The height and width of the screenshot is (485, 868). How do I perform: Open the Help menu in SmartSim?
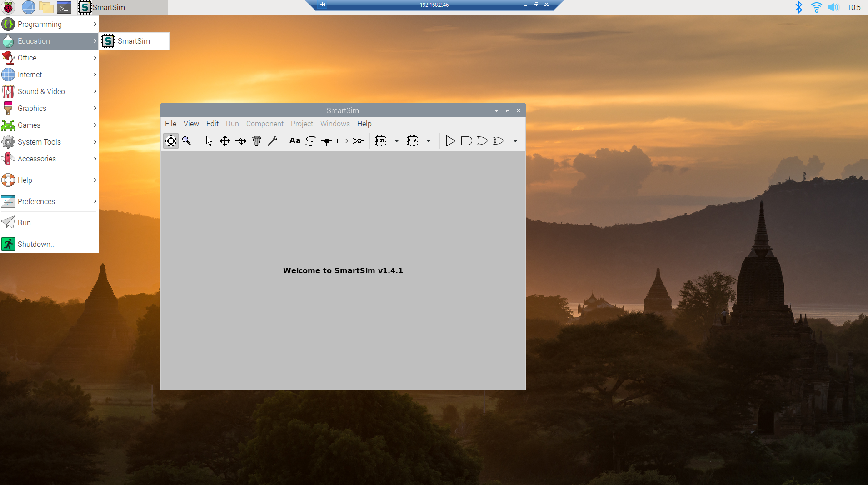pos(364,124)
